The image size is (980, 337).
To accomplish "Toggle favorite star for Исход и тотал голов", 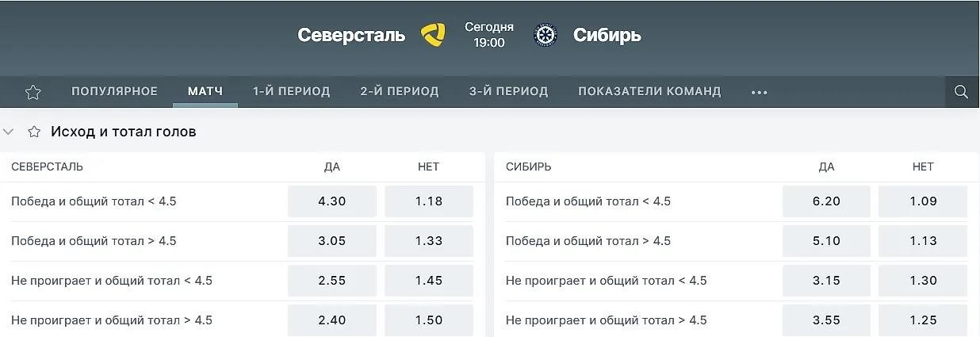I will click(34, 132).
